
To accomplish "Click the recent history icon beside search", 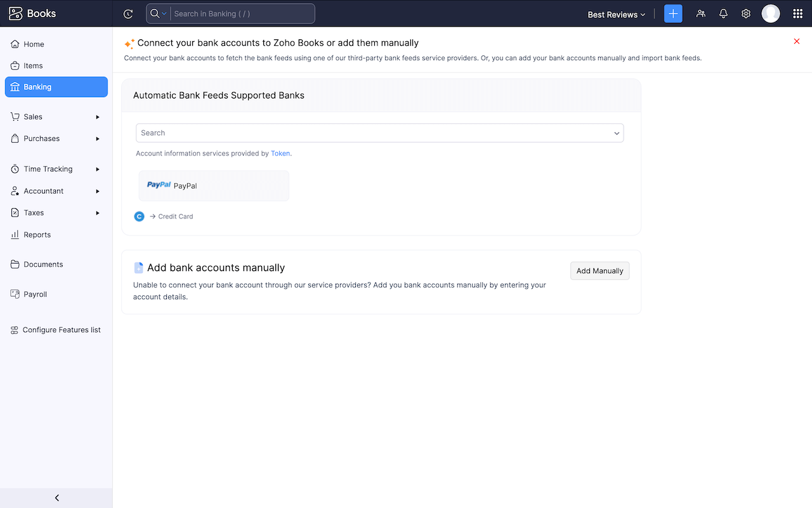I will 128,13.
